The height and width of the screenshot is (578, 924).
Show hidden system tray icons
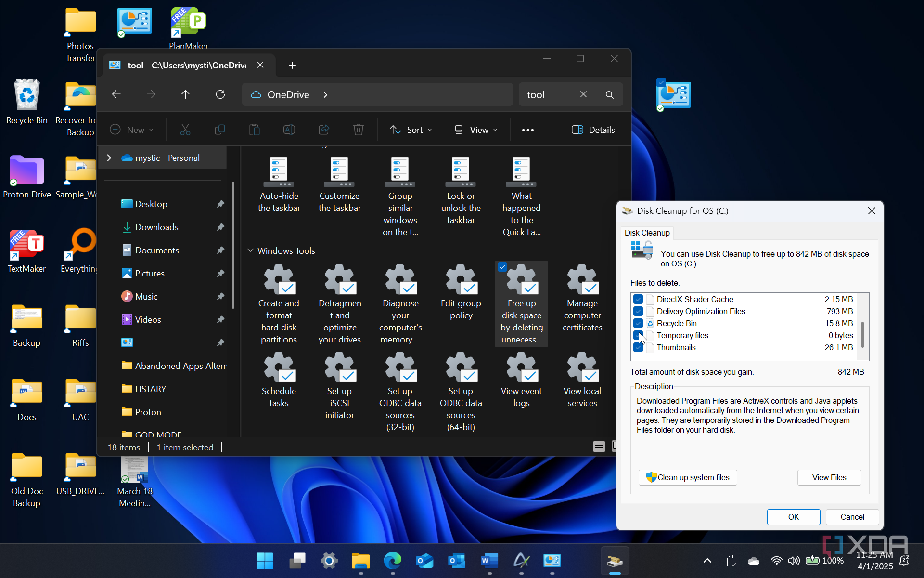pos(707,560)
